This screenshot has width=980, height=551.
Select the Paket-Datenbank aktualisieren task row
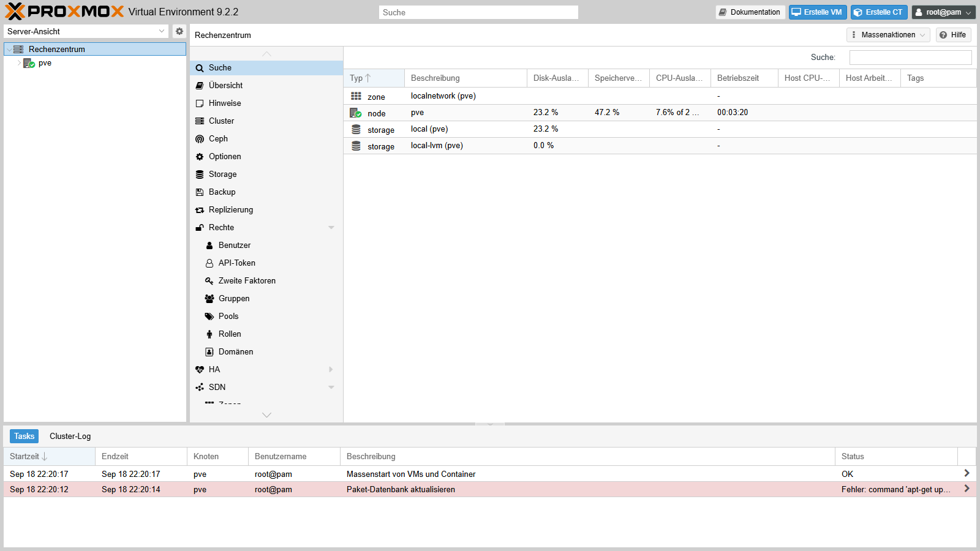tap(490, 489)
